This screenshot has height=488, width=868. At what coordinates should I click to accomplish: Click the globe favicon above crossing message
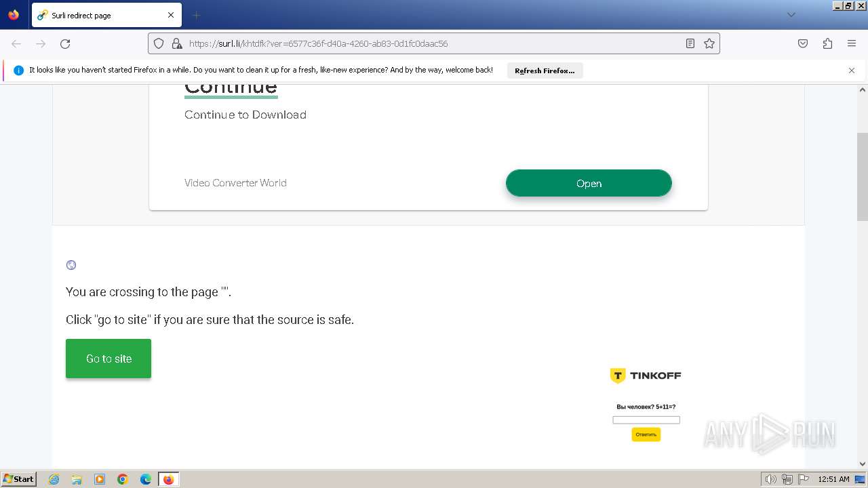click(x=71, y=265)
